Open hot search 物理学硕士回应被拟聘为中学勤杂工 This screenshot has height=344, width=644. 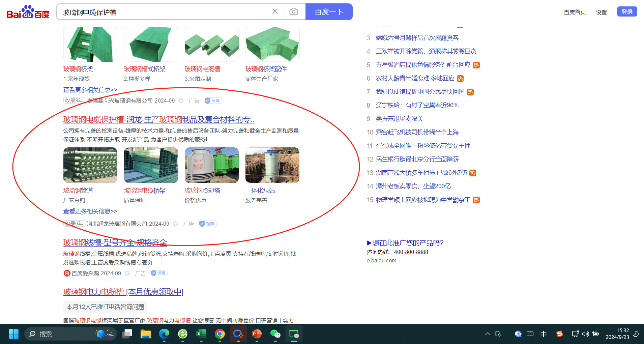click(x=423, y=200)
